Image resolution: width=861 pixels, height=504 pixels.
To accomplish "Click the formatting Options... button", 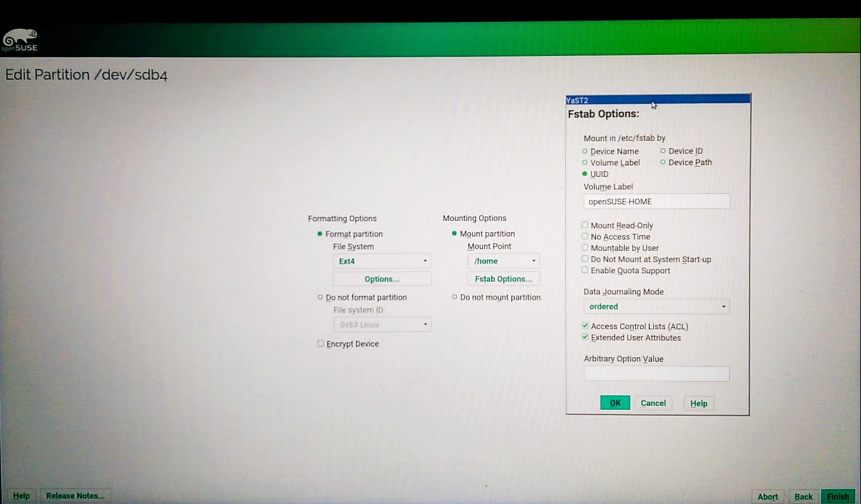I will click(x=382, y=279).
